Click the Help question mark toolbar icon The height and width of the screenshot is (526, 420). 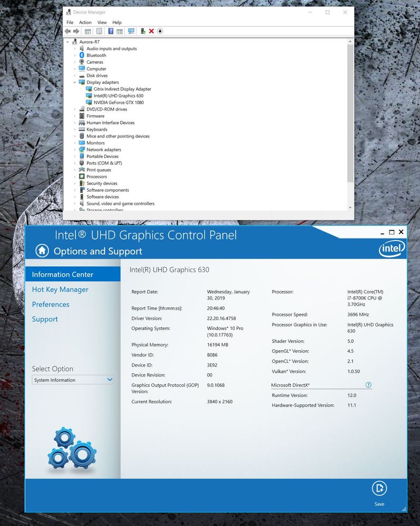coord(111,31)
